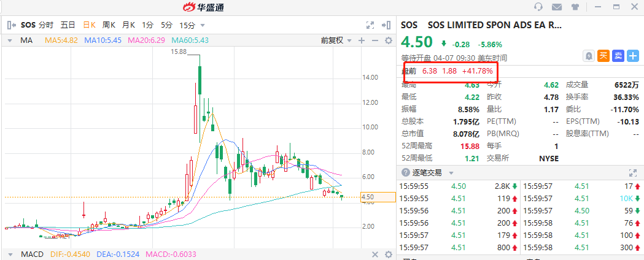Click the 交易所 value NYSE
This screenshot has height=260, width=644.
(x=549, y=158)
